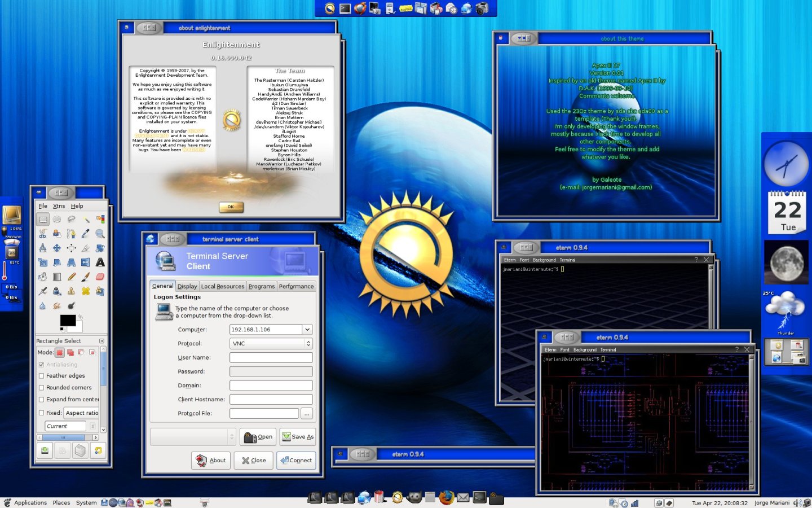
Task: Click the volume speaker icon in system tray
Action: point(797,502)
